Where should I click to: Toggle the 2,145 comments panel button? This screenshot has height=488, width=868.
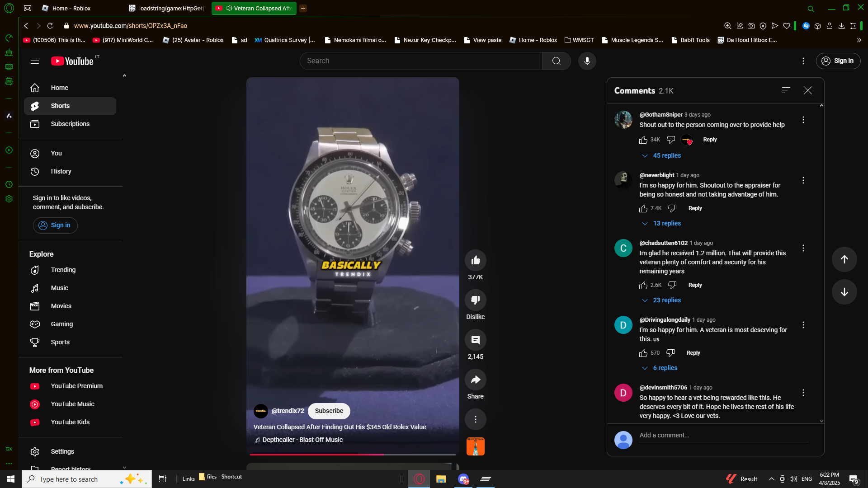click(x=475, y=340)
